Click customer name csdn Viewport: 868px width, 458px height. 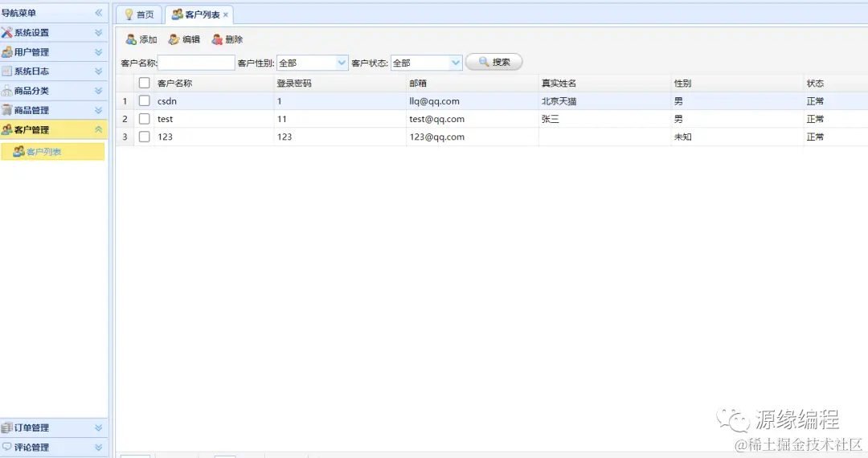pos(167,101)
